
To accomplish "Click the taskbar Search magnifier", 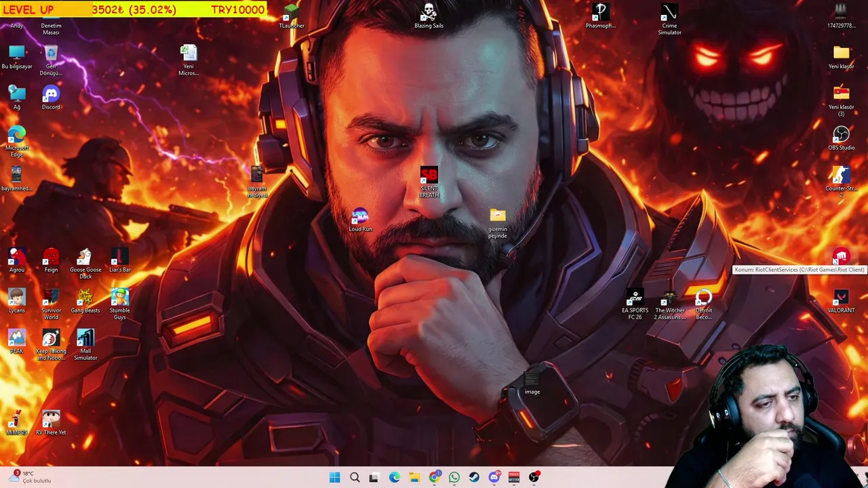I will point(355,477).
